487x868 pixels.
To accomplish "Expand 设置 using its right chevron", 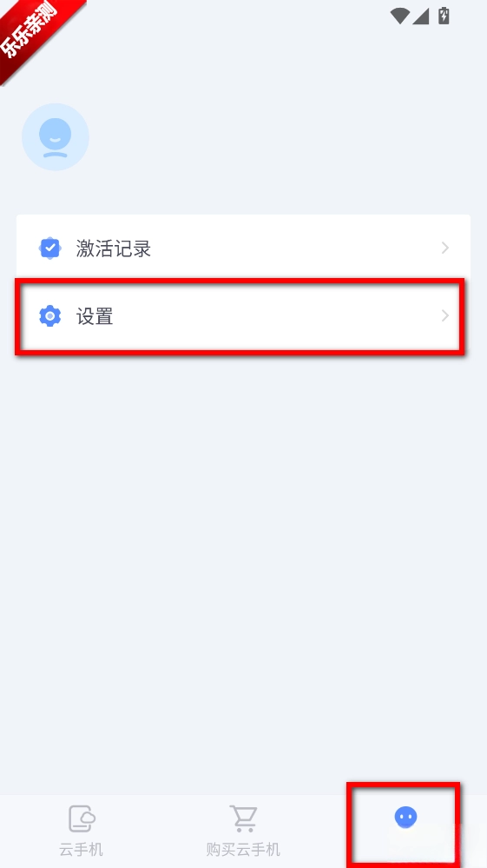I will tap(445, 316).
